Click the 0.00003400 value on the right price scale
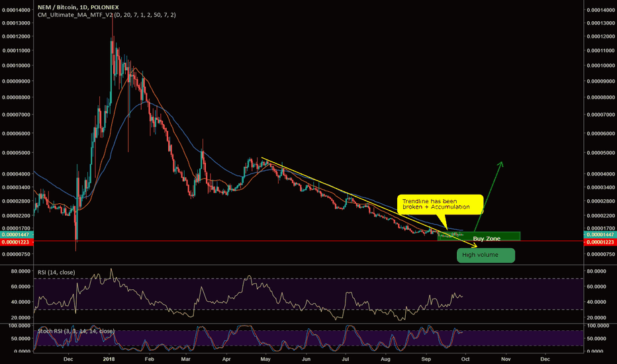Image resolution: width=617 pixels, height=364 pixels. click(600, 187)
